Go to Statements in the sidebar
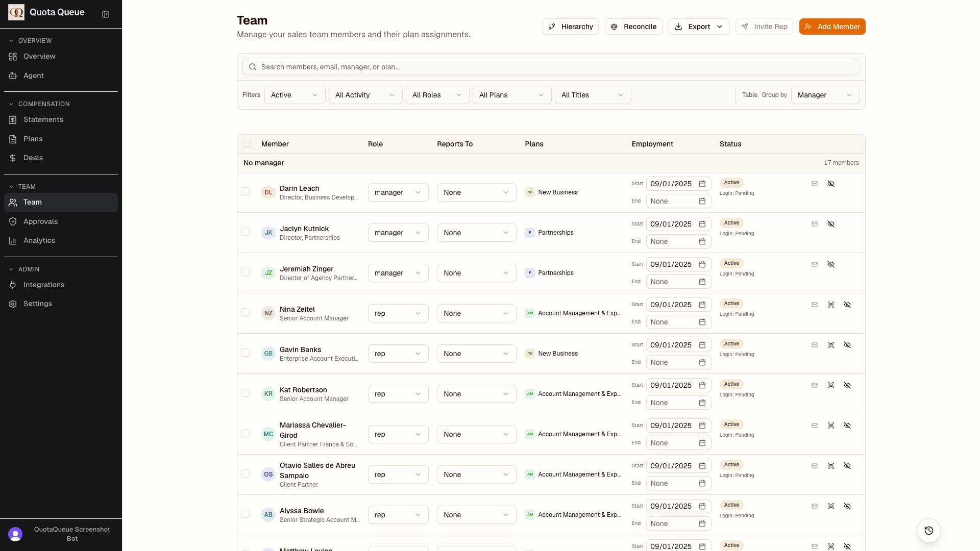 pyautogui.click(x=61, y=119)
